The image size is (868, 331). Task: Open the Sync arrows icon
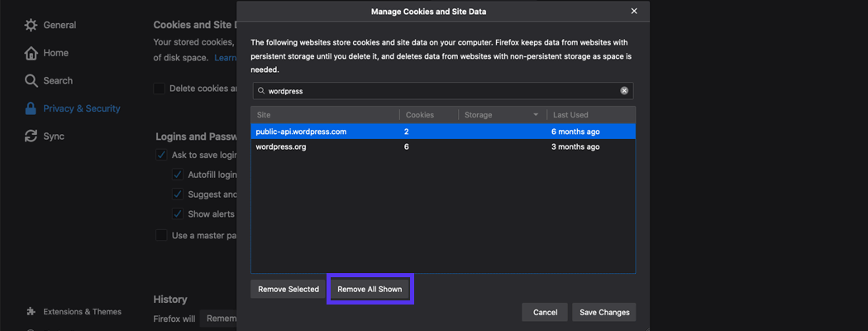pos(31,136)
